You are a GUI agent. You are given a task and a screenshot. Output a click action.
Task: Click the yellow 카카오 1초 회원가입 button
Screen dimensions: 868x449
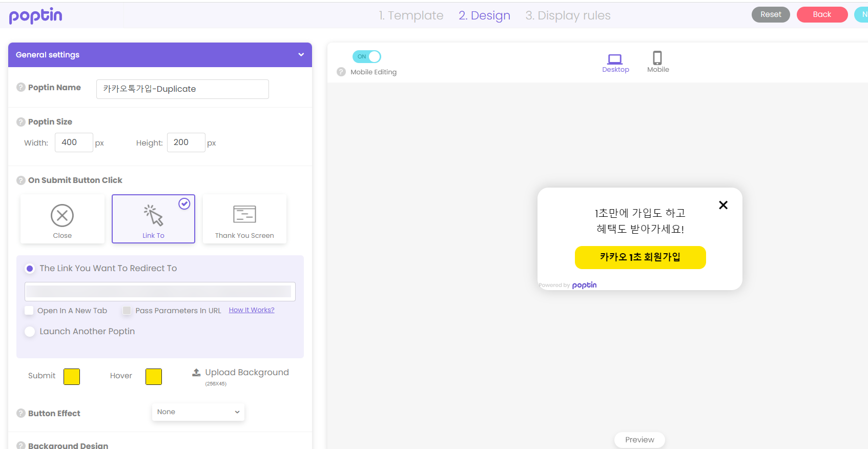(x=640, y=257)
